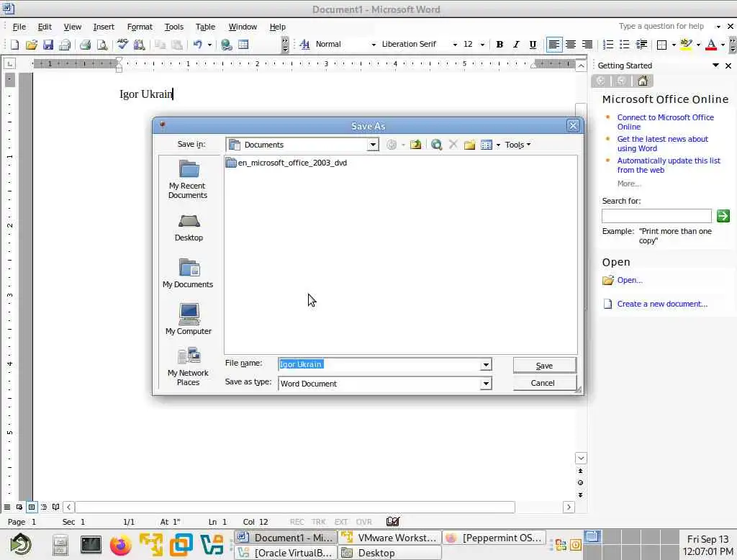Click the Increase Indent icon
Image resolution: width=737 pixels, height=560 pixels.
(641, 44)
